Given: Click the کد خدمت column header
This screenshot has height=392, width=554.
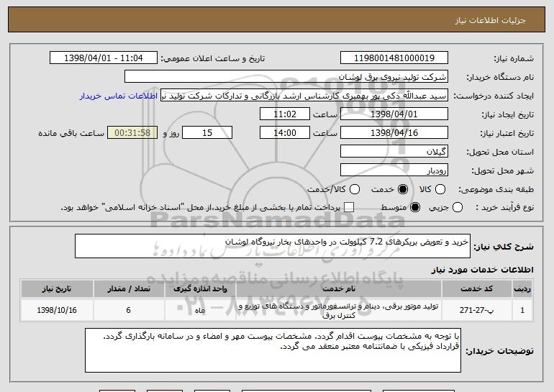Looking at the screenshot, I should pos(476,289).
